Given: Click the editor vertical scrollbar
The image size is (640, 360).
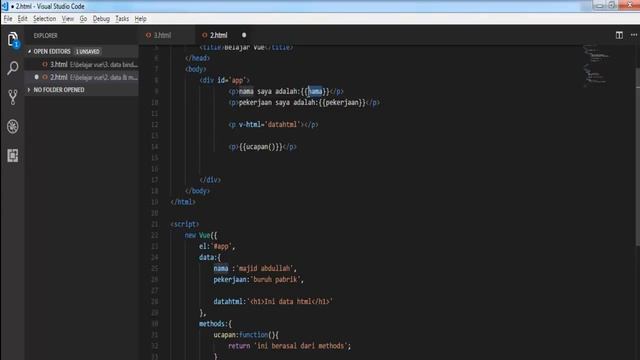Looking at the screenshot, I should (637, 157).
